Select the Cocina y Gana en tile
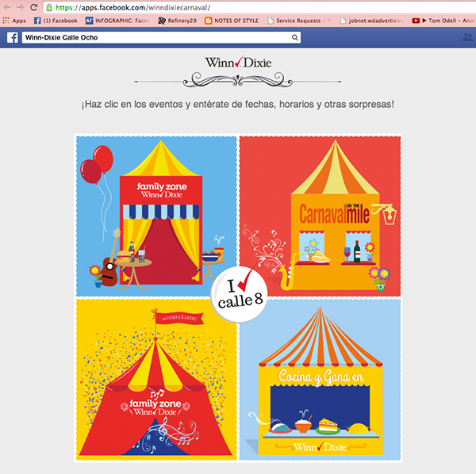476x474 pixels. click(x=320, y=380)
